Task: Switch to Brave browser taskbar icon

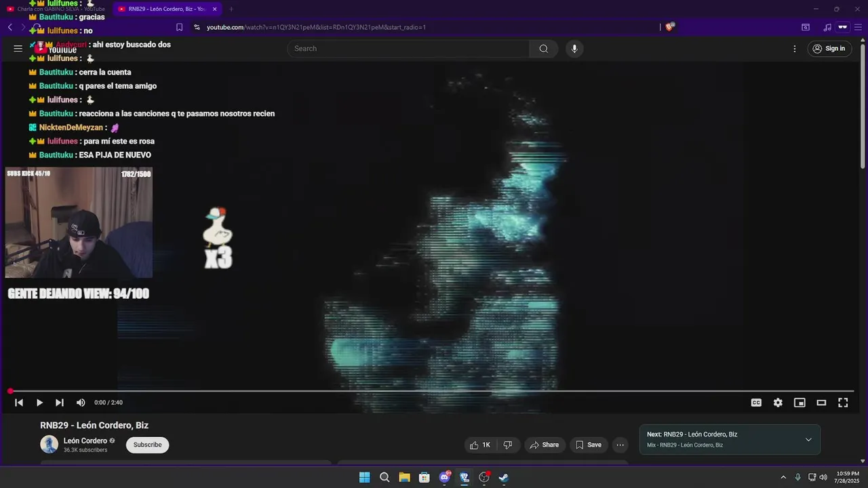Action: tap(465, 477)
